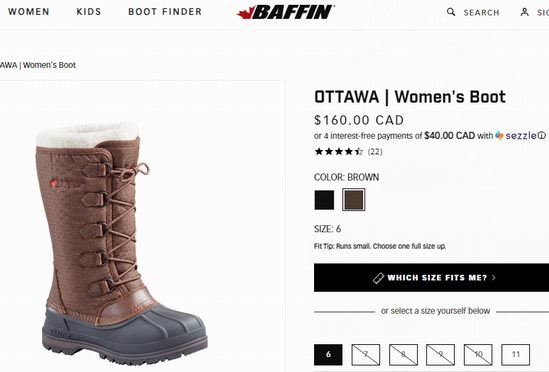Go to homepage via Baffin logo
549x372 pixels.
coord(285,12)
